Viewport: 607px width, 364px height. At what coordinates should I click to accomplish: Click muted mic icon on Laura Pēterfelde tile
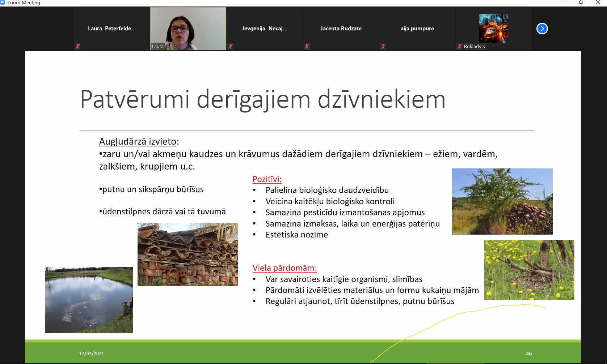coord(77,46)
